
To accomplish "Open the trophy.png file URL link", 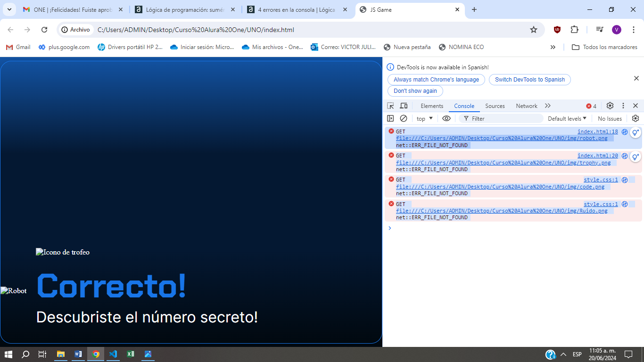I will tap(503, 163).
